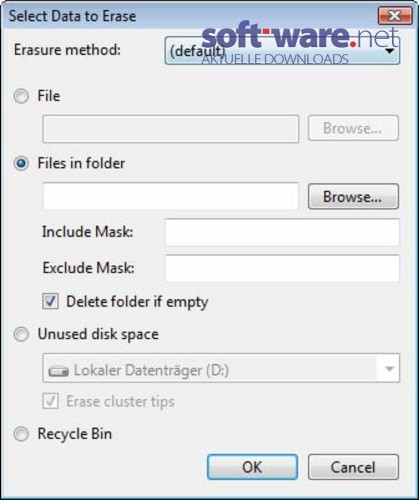This screenshot has height=500, width=419.
Task: Click the drive dropdown arrow for disk selection
Action: (x=389, y=369)
